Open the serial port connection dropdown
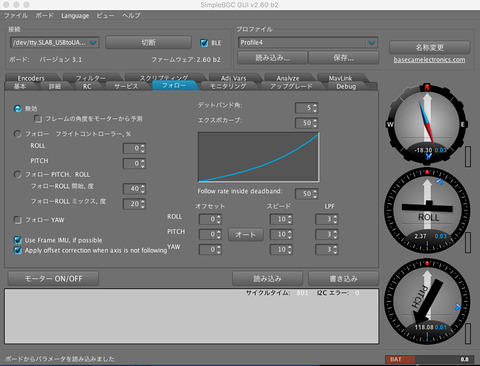The height and width of the screenshot is (366, 480). (x=55, y=42)
